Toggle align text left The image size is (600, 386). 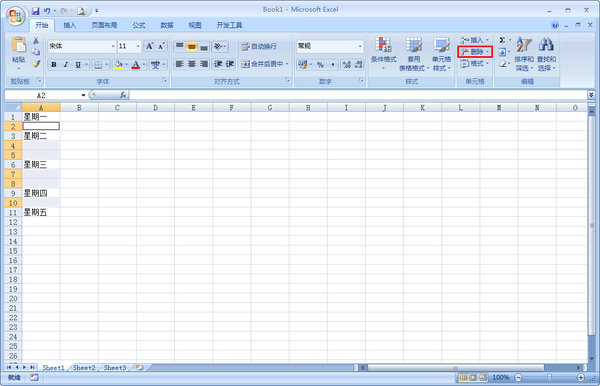179,64
